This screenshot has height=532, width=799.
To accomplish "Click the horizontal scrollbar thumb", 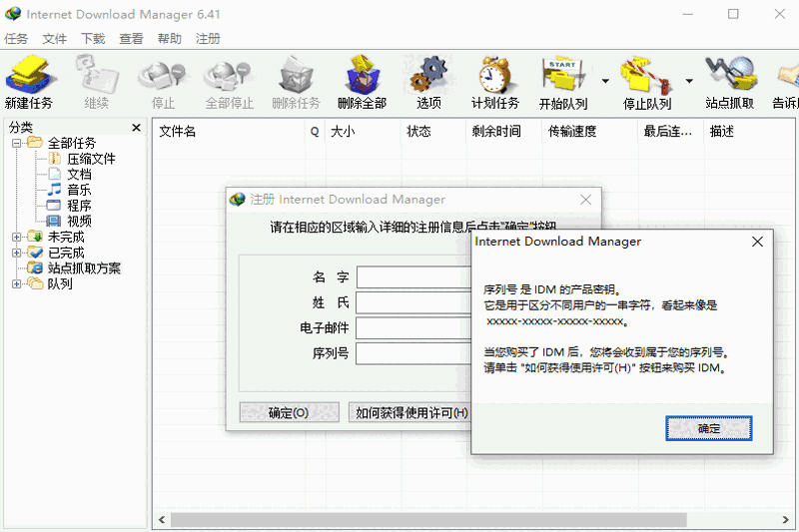I will (428, 520).
